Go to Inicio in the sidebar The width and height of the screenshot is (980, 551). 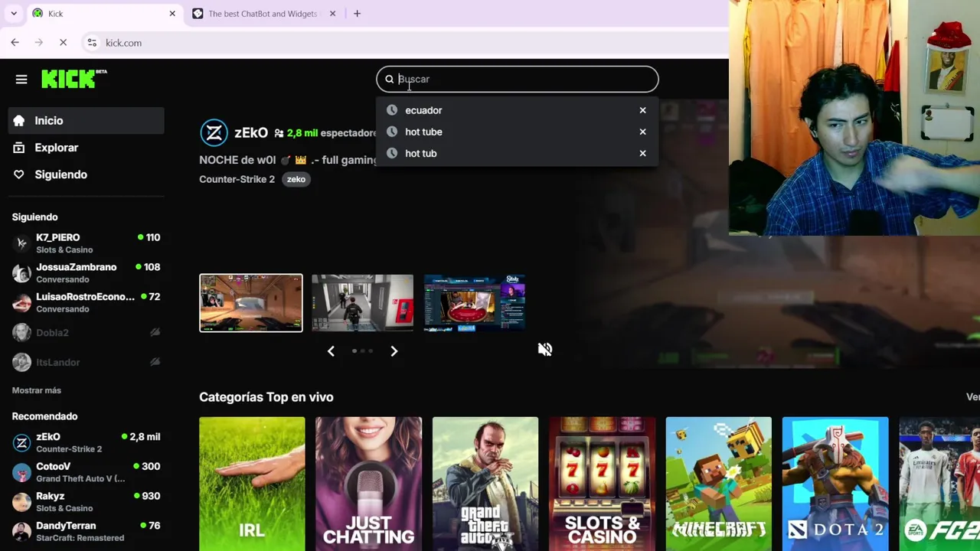coord(86,120)
